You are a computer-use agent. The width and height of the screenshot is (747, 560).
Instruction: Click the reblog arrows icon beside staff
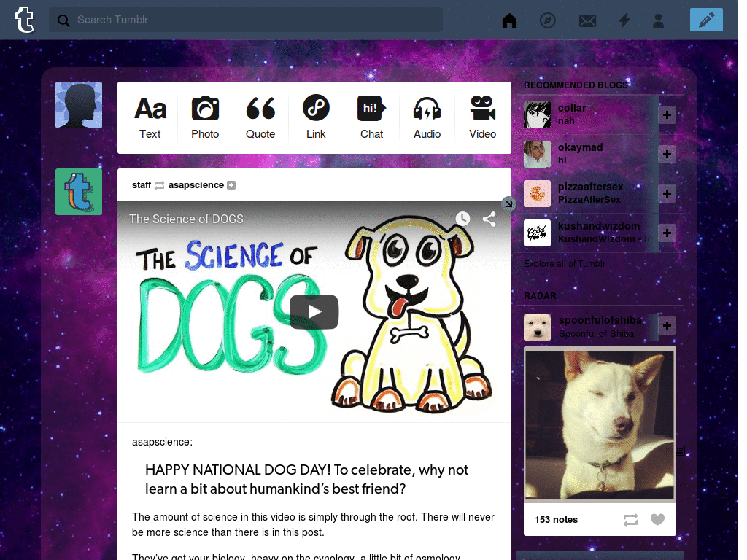(160, 185)
